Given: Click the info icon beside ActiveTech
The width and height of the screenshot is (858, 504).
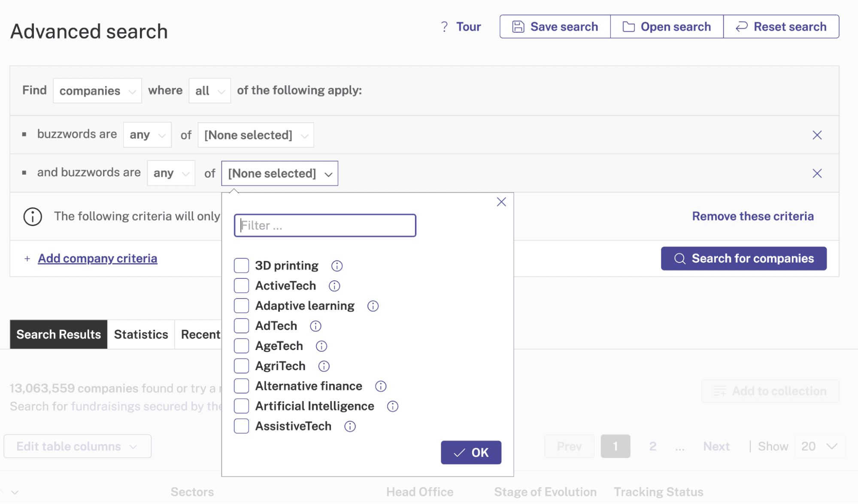Looking at the screenshot, I should 334,286.
